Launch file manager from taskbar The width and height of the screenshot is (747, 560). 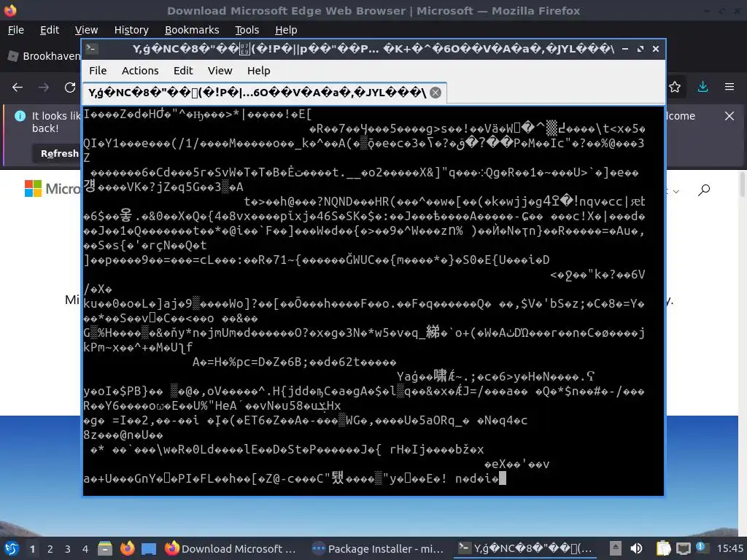coord(105,548)
